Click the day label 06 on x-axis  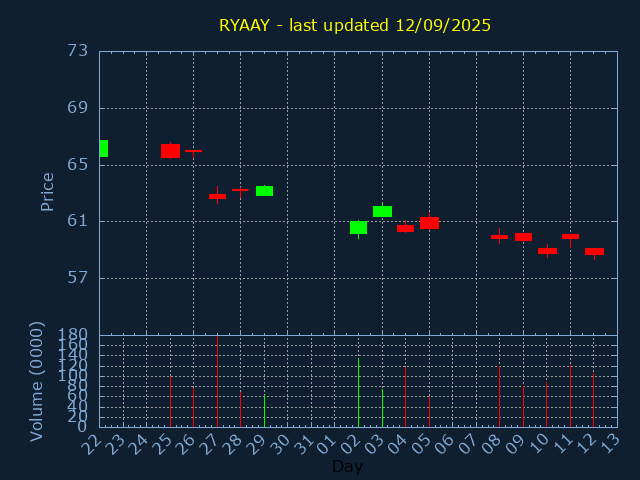(444, 444)
